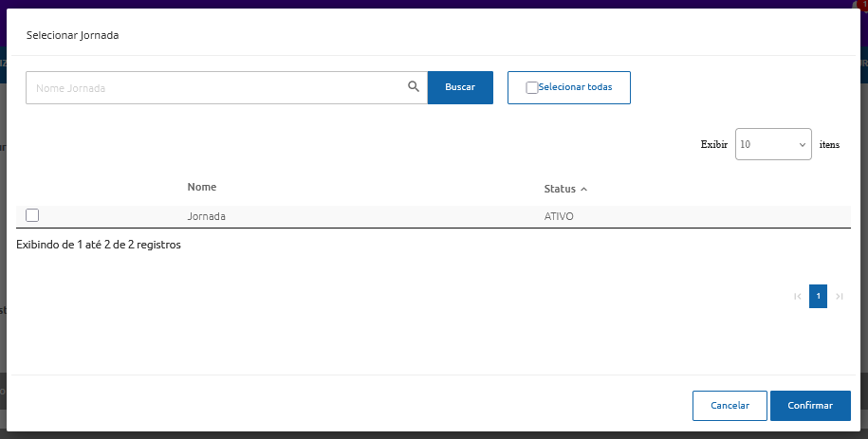
Task: Click the magnifying glass search icon
Action: pyautogui.click(x=414, y=86)
